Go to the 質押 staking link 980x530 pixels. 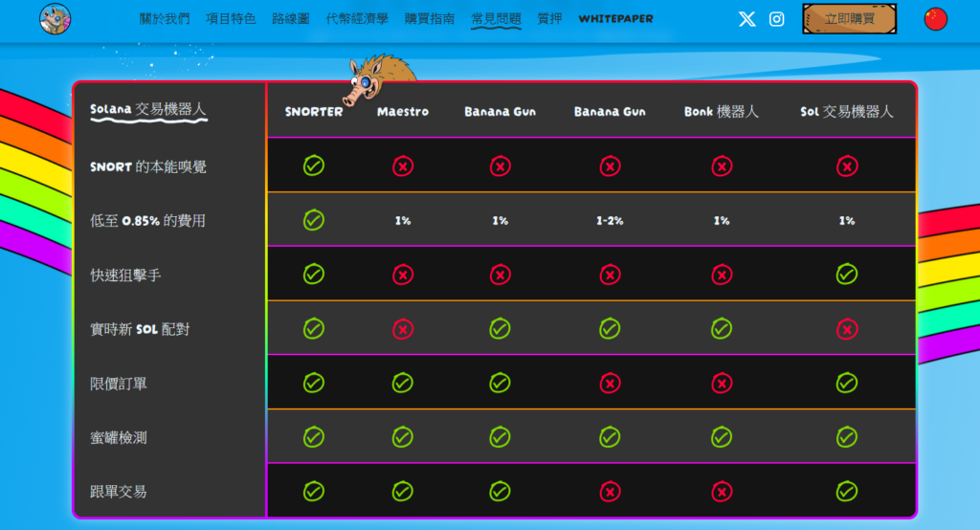[549, 19]
